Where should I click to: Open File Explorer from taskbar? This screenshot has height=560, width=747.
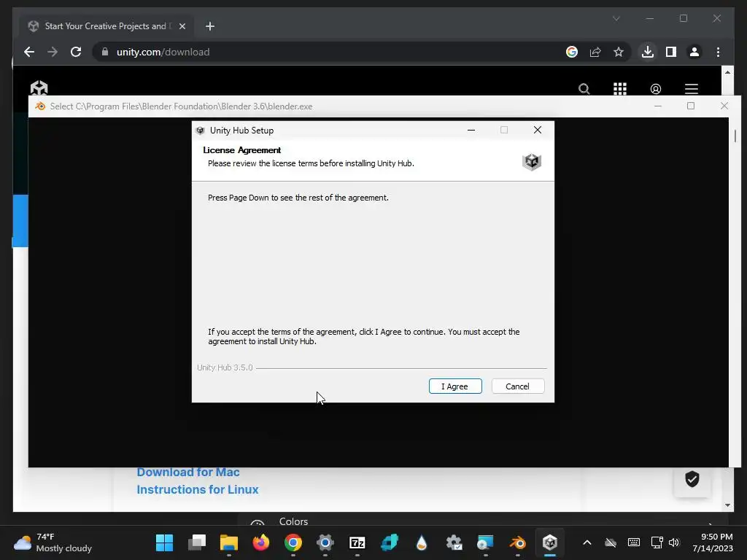pos(228,542)
